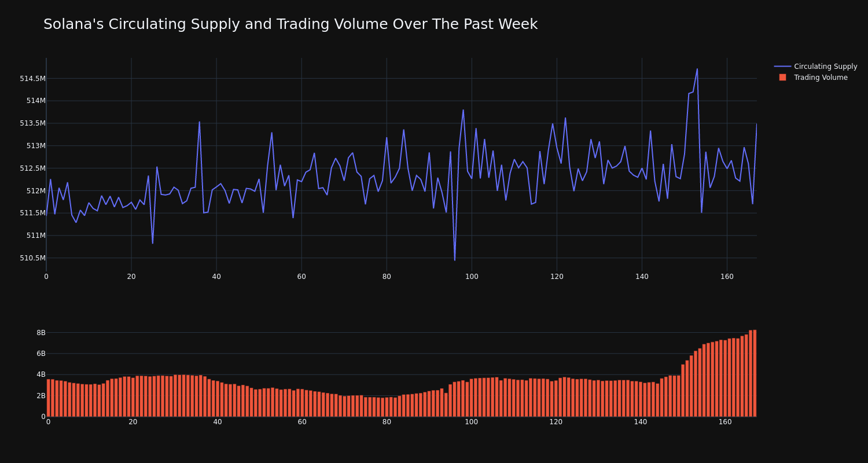This screenshot has height=463, width=868.
Task: Click the 514.5M y-axis label
Action: [32, 78]
